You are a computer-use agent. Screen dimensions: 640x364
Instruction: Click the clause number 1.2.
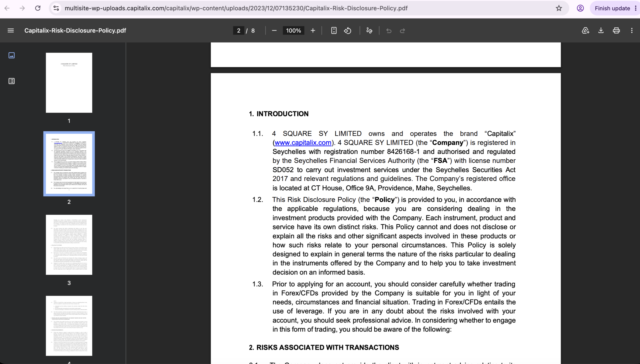point(257,200)
